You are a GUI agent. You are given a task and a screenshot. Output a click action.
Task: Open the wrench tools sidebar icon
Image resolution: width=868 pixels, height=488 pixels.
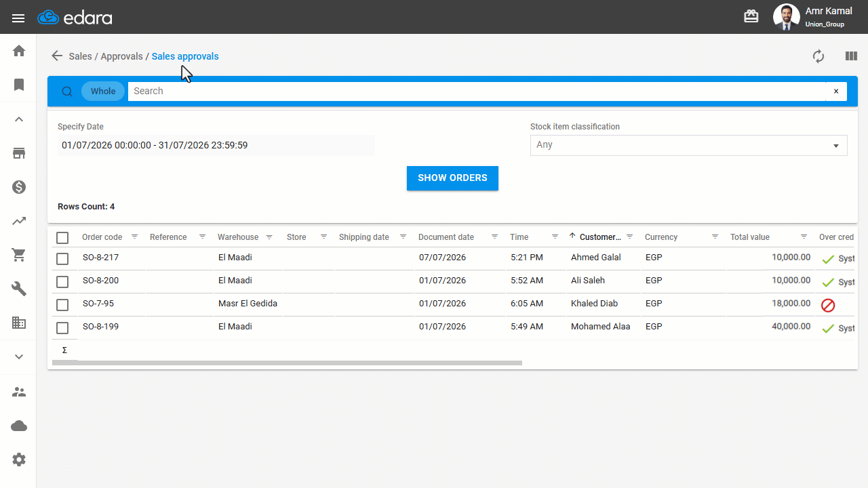(19, 289)
